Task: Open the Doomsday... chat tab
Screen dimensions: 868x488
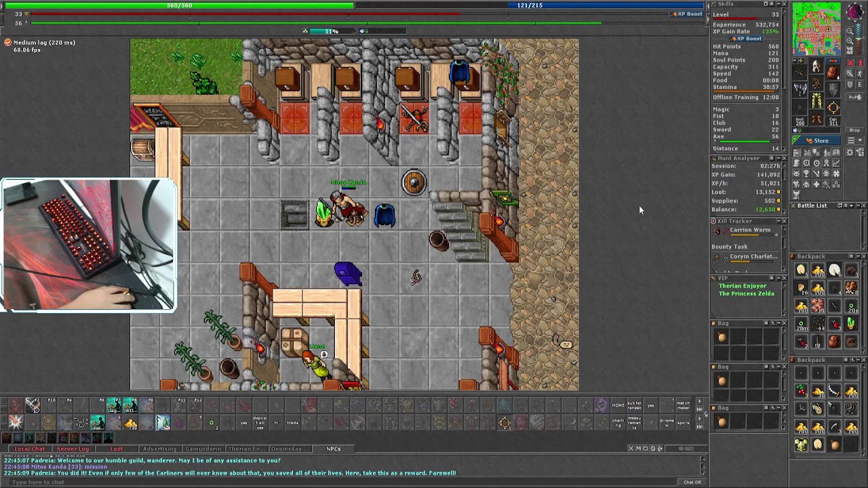Action: coord(290,449)
